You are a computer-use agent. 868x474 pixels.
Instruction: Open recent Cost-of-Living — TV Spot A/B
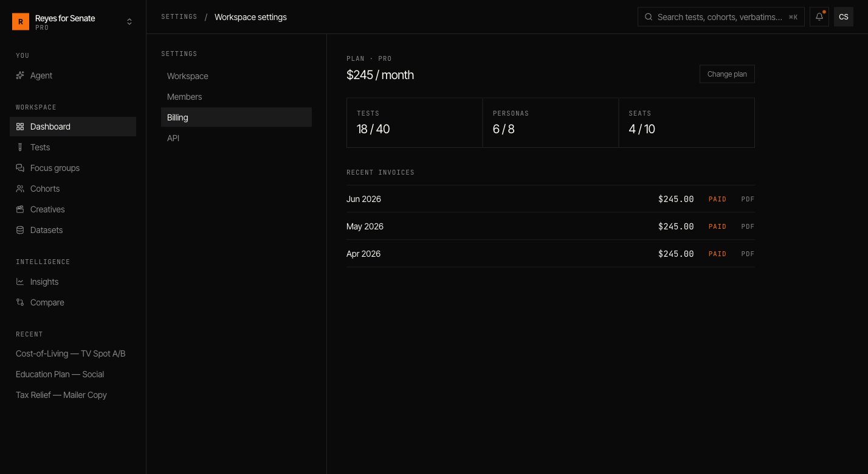click(x=71, y=354)
